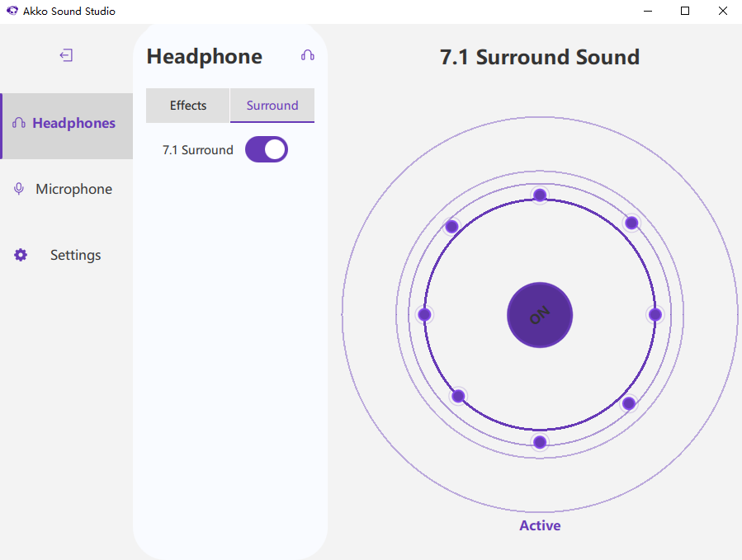Click the front-left speaker dot

[x=451, y=225]
